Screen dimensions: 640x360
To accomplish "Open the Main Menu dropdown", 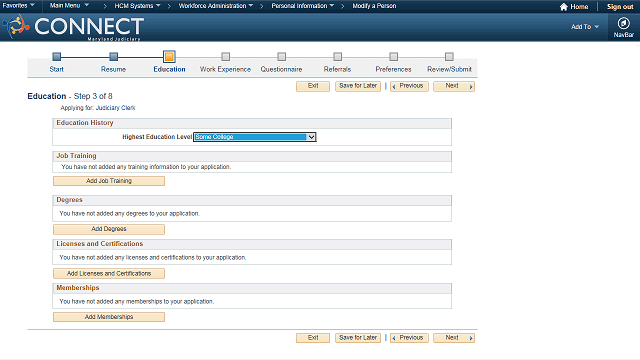I will (x=69, y=6).
